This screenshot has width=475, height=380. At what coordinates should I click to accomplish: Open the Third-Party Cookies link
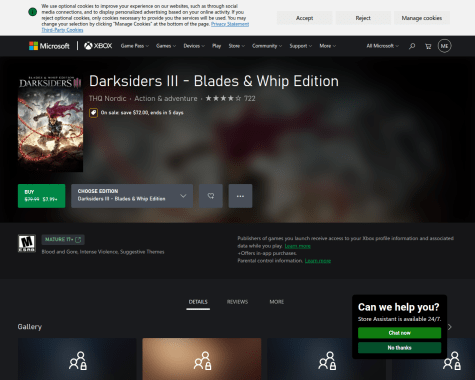62,30
